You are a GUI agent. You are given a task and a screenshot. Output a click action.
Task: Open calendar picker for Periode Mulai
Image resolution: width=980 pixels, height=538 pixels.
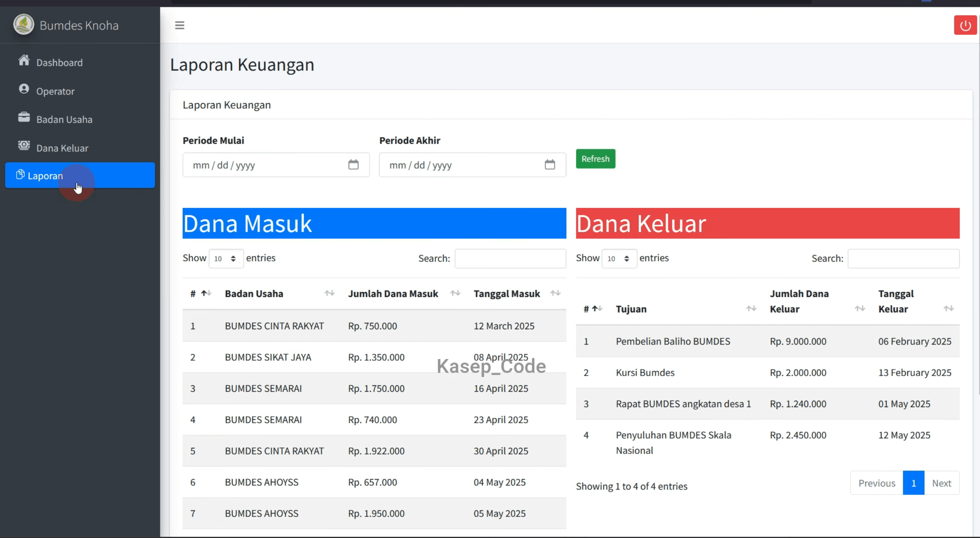[x=353, y=165]
